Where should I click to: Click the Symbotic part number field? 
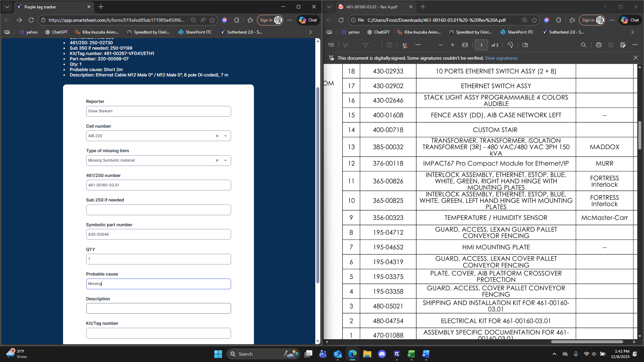(158, 234)
